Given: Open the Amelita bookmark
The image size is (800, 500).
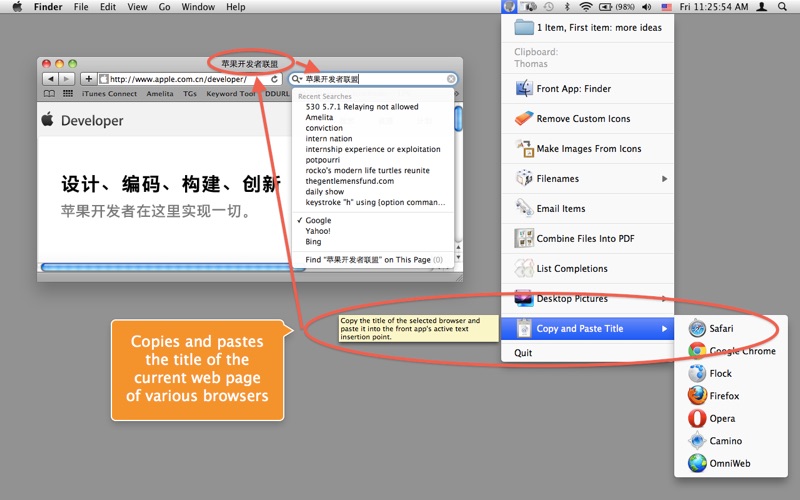Looking at the screenshot, I should tap(160, 94).
